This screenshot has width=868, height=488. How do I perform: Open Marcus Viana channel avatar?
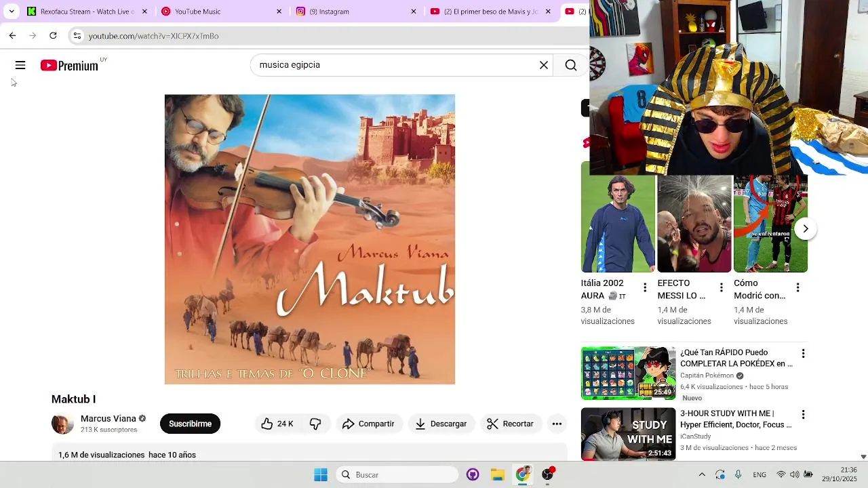[62, 424]
